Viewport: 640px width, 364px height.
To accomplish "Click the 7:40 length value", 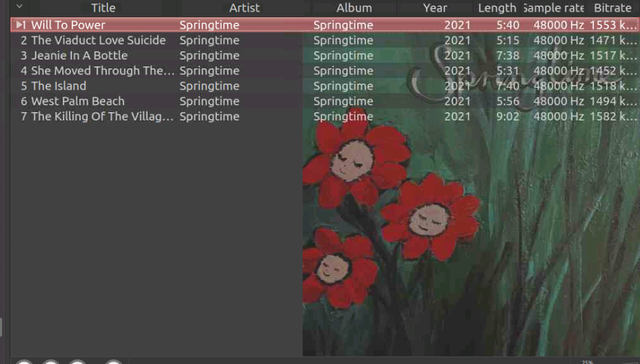I will (508, 86).
